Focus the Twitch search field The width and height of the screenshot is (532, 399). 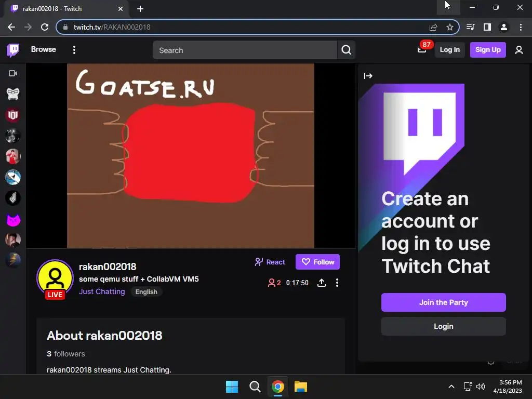(245, 50)
